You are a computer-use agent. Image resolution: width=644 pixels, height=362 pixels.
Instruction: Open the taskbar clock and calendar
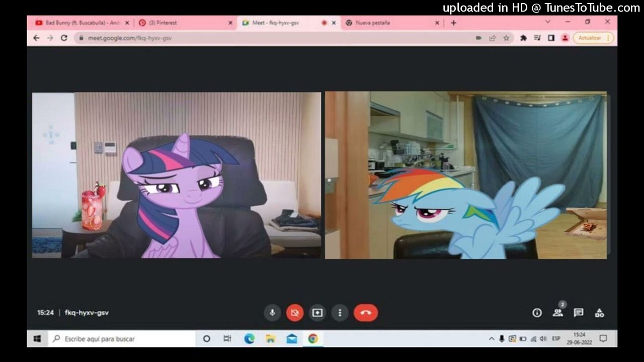coord(580,338)
